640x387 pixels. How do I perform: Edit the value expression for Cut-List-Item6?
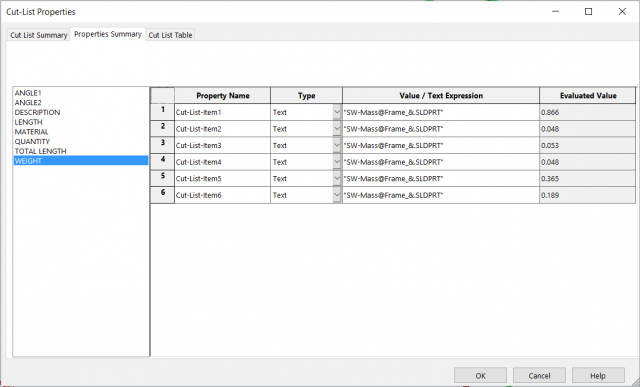tap(441, 195)
